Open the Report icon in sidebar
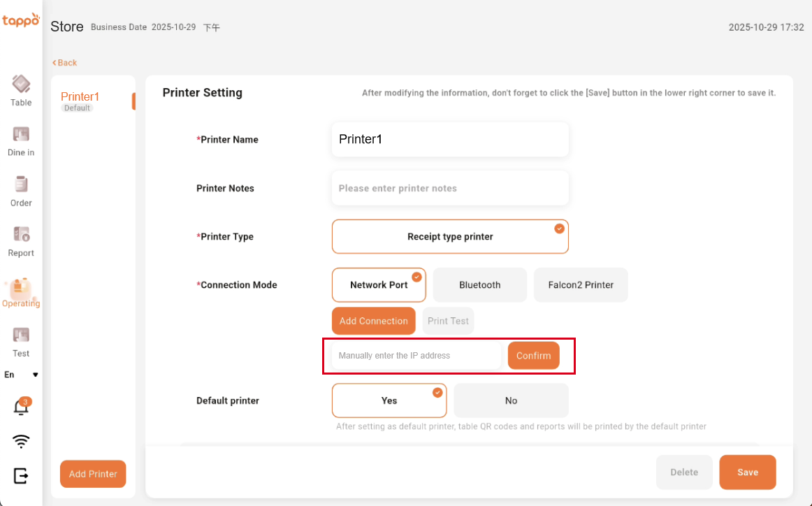The image size is (812, 506). click(21, 235)
